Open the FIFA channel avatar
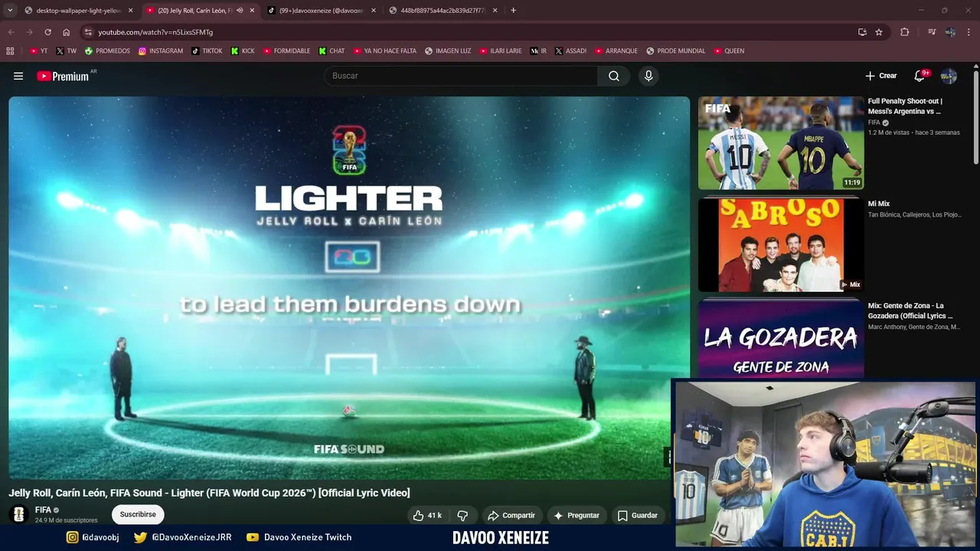This screenshot has width=980, height=551. point(20,514)
